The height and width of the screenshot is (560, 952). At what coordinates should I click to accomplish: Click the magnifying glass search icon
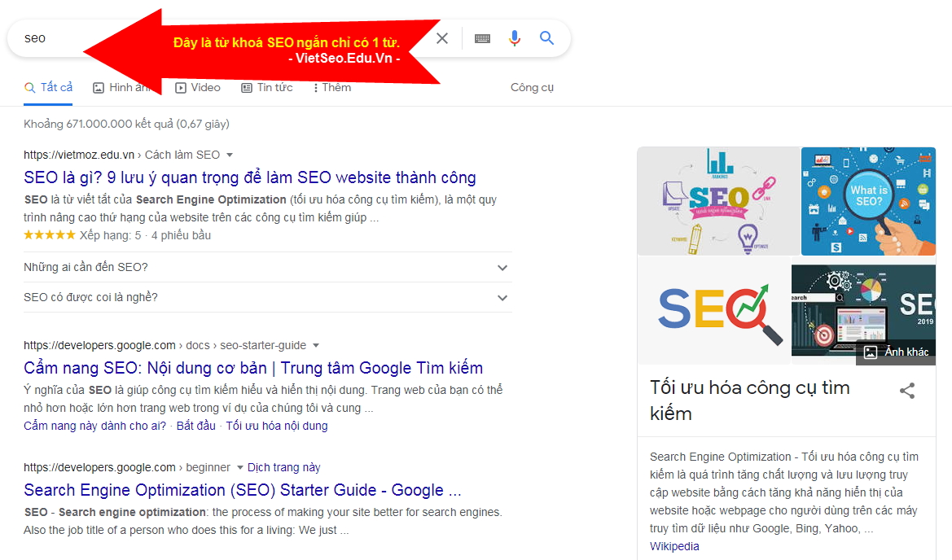546,37
